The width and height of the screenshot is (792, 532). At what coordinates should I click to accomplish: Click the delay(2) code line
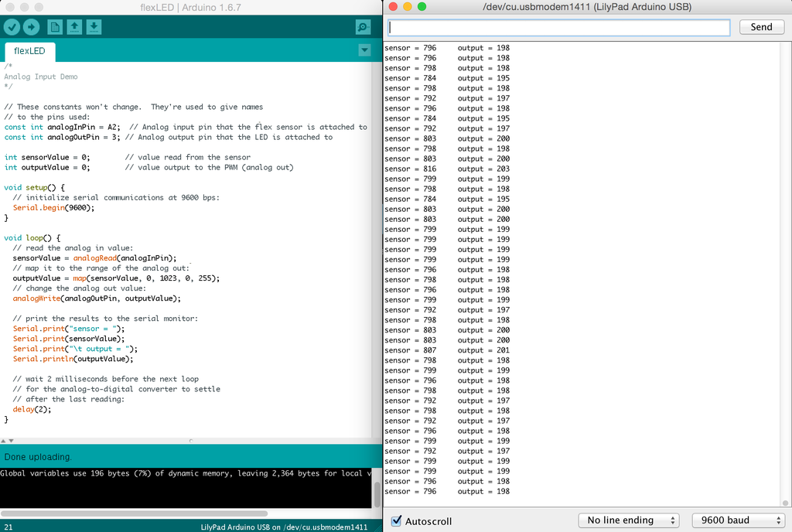(32, 409)
